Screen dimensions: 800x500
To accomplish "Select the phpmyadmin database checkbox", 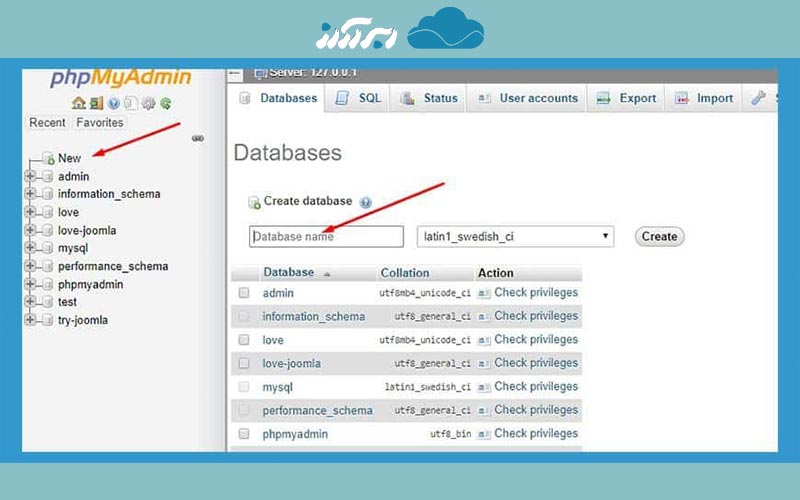I will [243, 434].
